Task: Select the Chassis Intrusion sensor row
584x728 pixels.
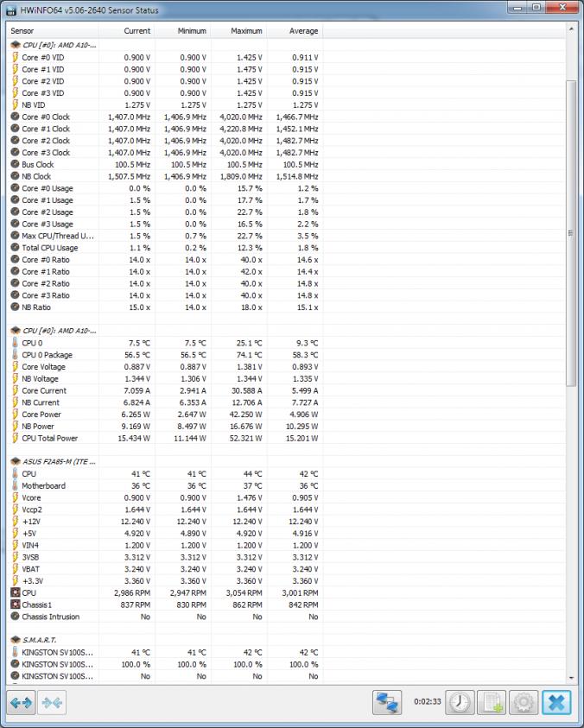Action: coord(50,617)
